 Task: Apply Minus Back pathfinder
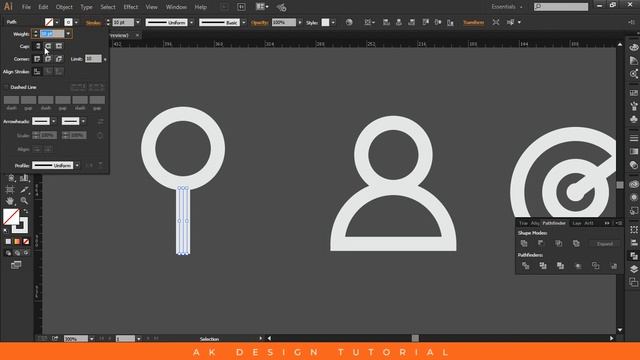coord(613,266)
